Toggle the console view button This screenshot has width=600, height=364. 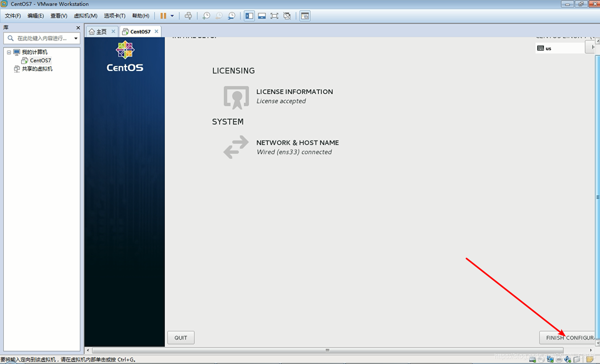pos(305,16)
